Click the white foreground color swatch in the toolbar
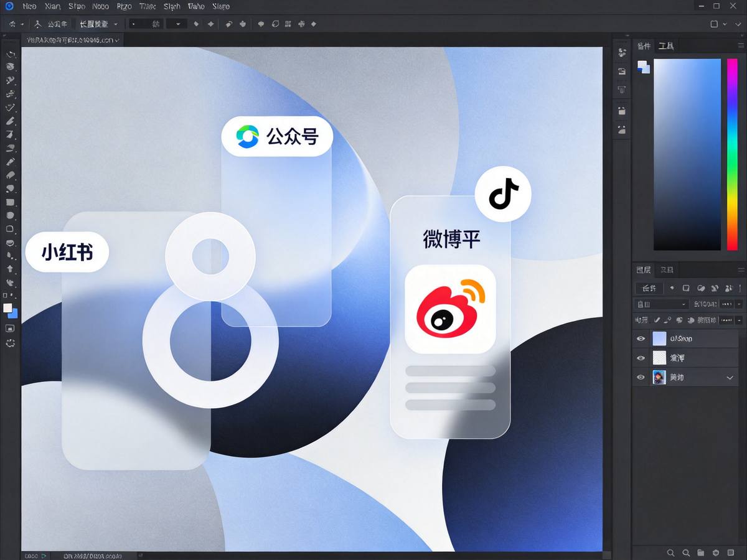747x560 pixels. point(8,307)
